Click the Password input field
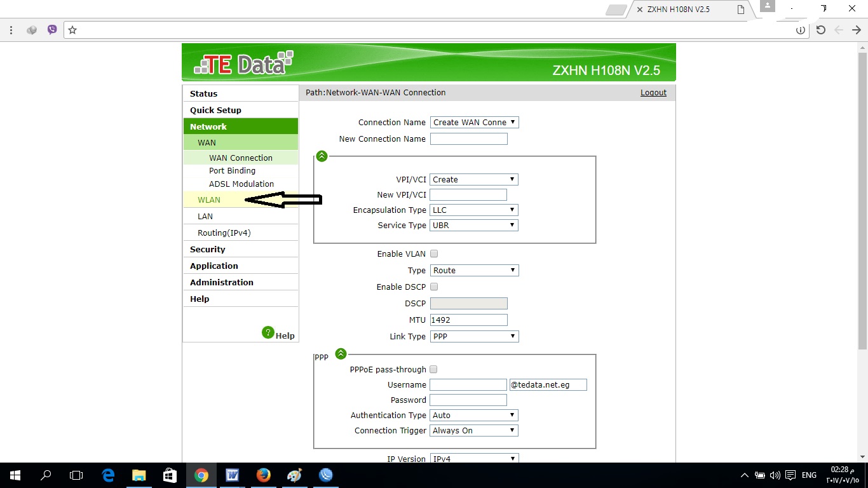 468,400
